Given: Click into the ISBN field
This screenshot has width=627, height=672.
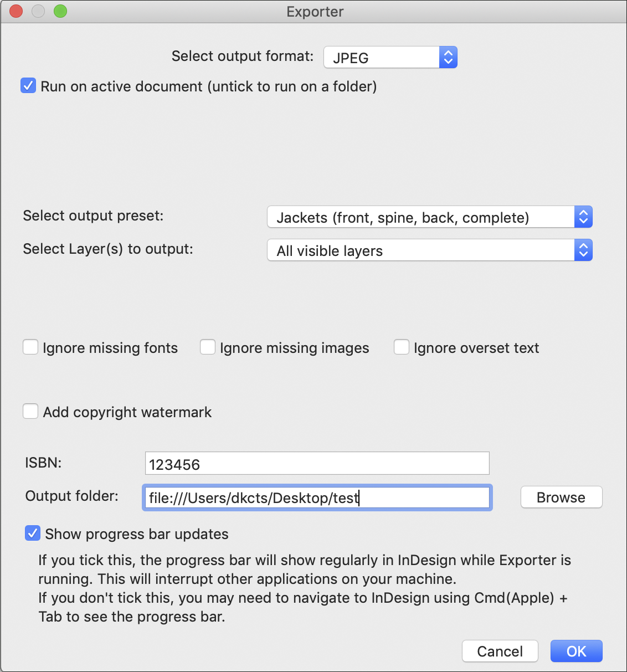Looking at the screenshot, I should click(x=317, y=463).
